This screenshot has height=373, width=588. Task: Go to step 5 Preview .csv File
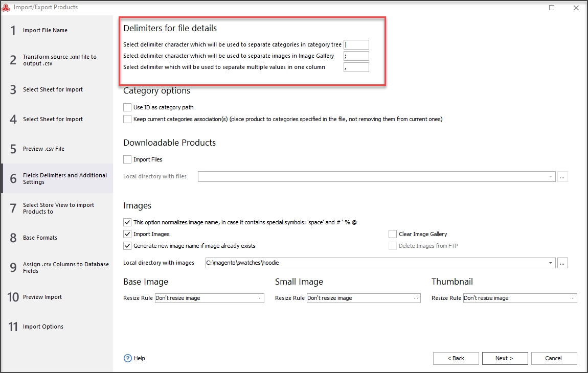point(57,149)
